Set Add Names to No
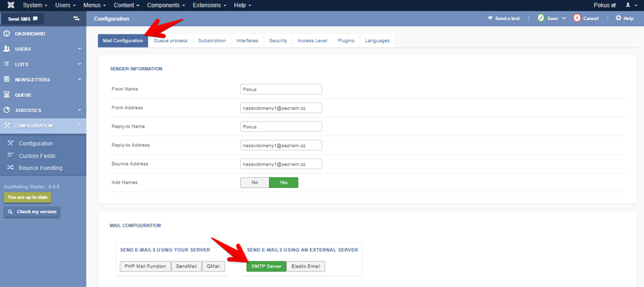Screen dimensions: 644x287 tap(255, 182)
